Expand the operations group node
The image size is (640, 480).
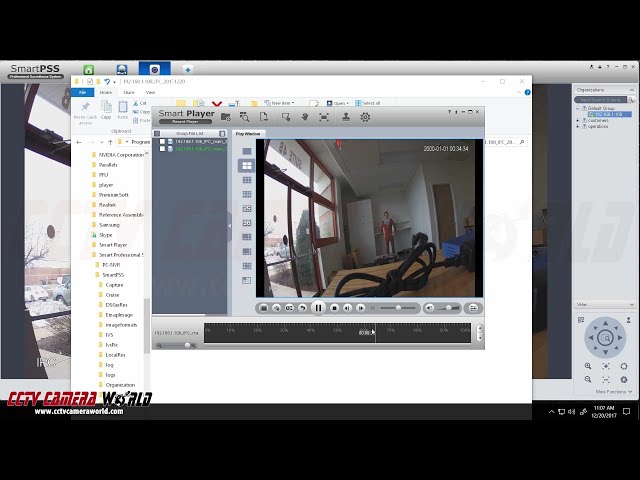[x=578, y=127]
